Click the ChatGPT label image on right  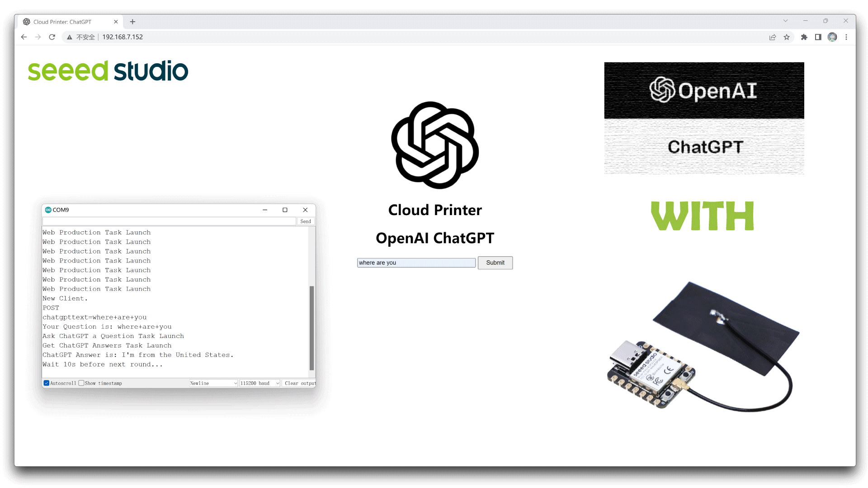pos(704,146)
